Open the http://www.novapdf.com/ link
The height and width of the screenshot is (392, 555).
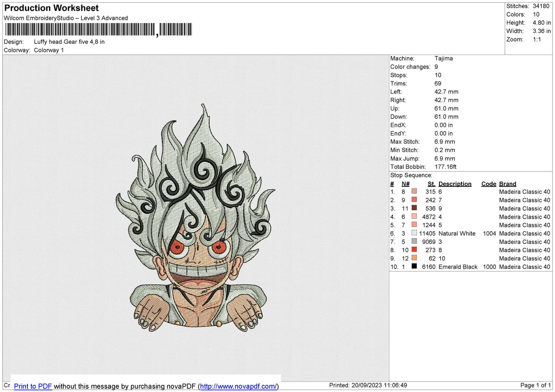tap(238, 386)
